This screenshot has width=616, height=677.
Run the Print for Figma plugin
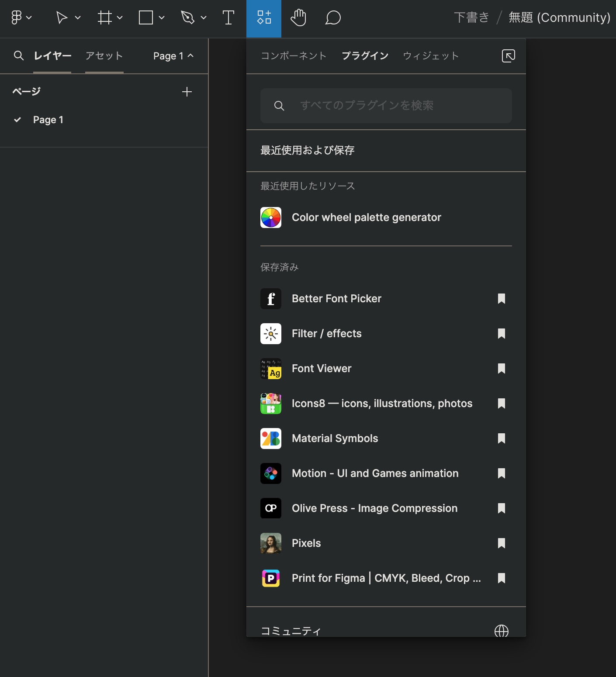(386, 578)
